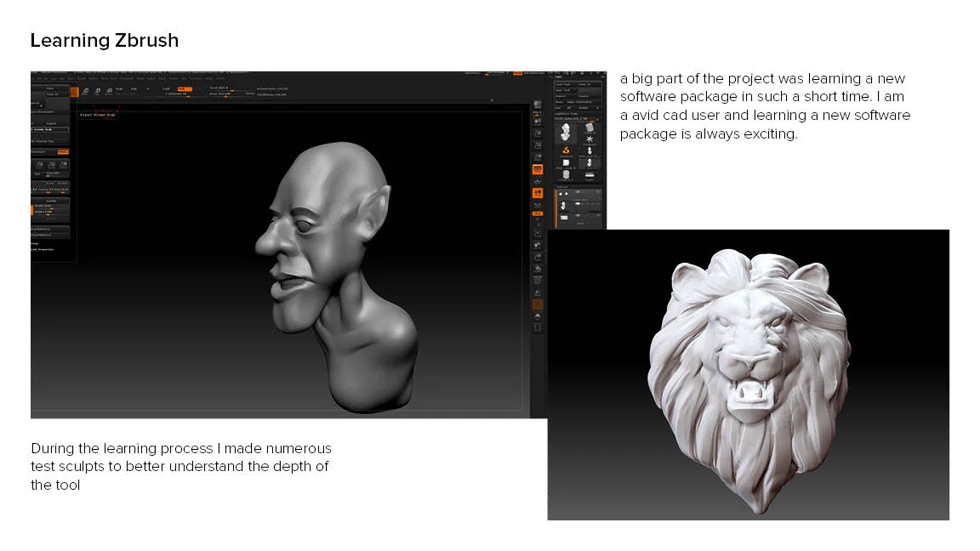This screenshot has width=980, height=551.
Task: Toggle the orange Local symmetry button
Action: pos(538,193)
